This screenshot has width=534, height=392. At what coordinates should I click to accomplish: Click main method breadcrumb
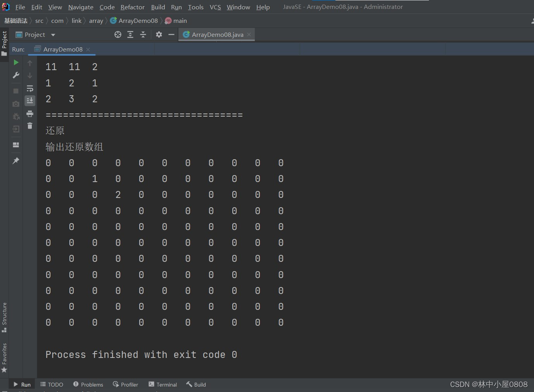pos(176,21)
